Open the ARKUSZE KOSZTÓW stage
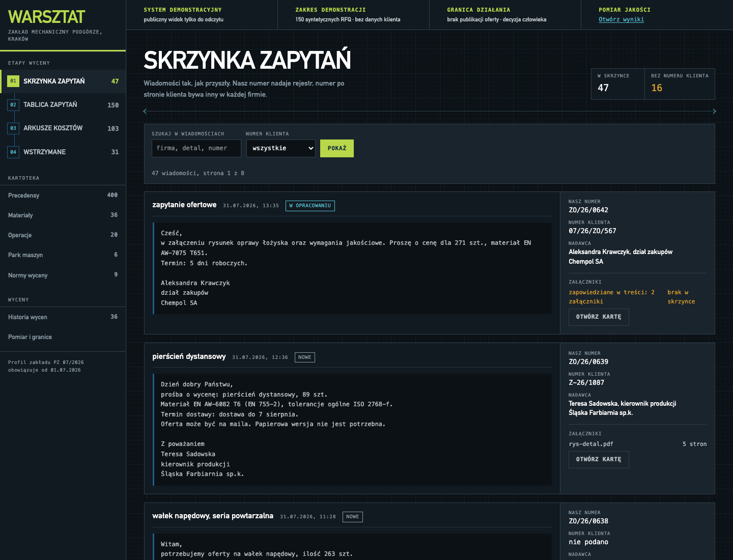Screen dimensions: 733x560 point(63,128)
